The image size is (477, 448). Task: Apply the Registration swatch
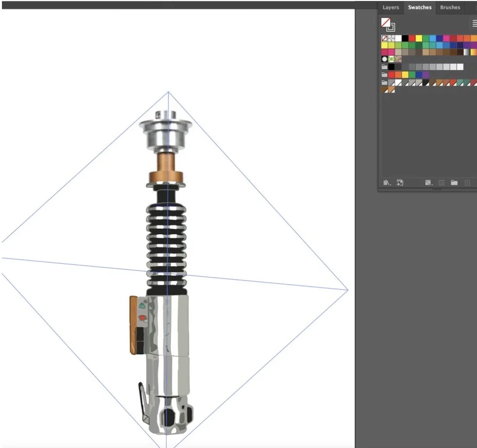click(x=391, y=38)
